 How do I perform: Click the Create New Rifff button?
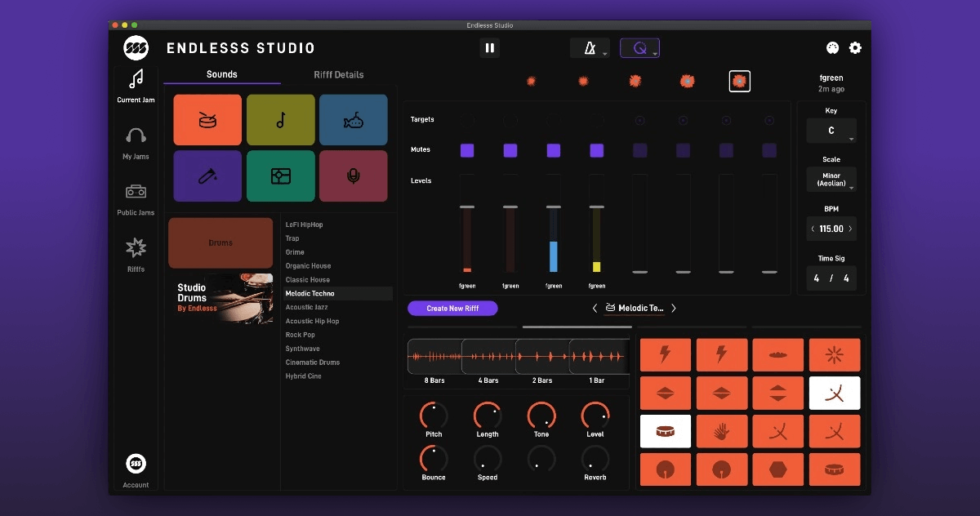click(452, 309)
